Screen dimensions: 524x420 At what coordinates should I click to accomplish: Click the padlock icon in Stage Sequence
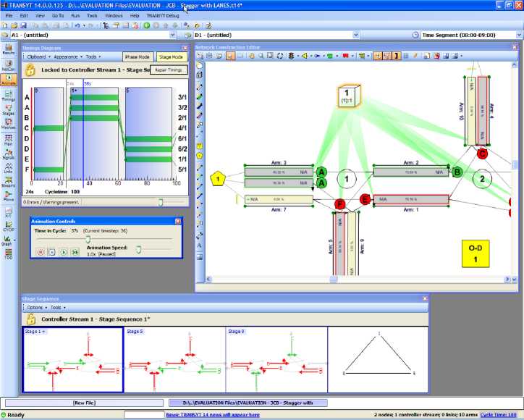point(30,319)
